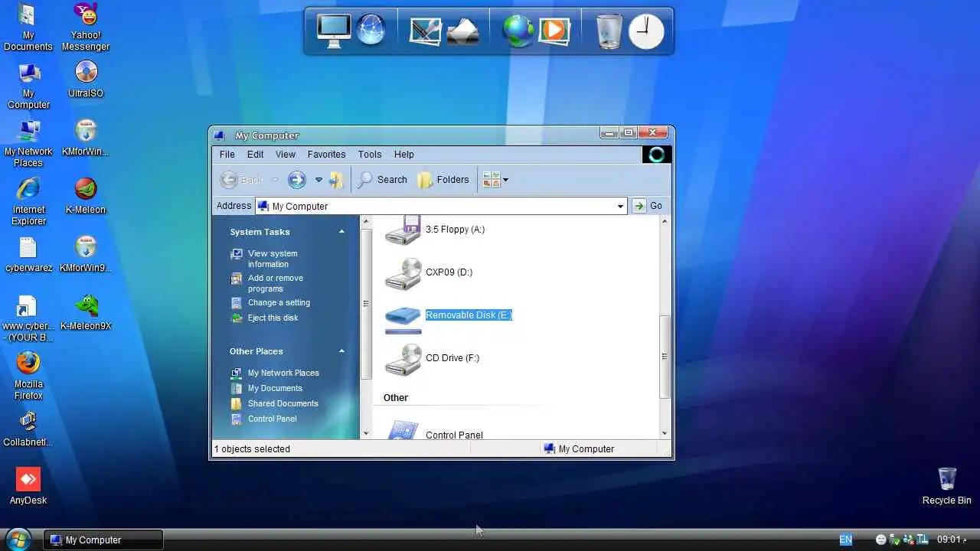Open the Tools menu

370,155
